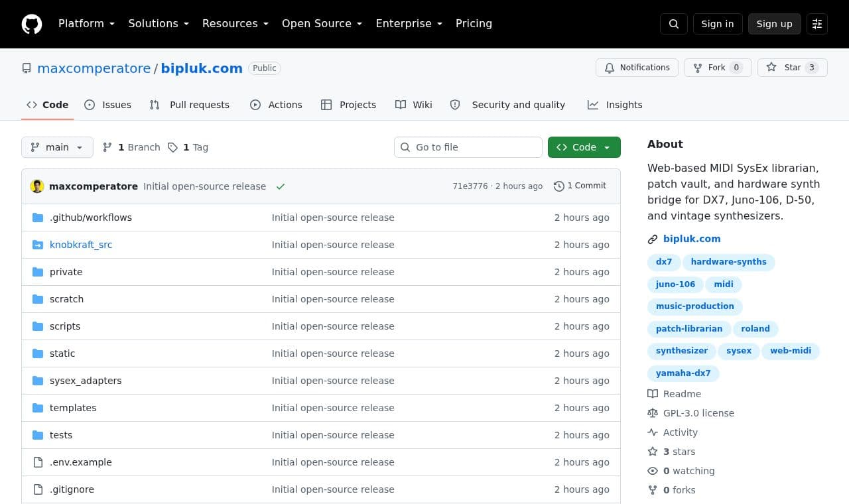
Task: Open the Insights tab
Action: [x=615, y=105]
